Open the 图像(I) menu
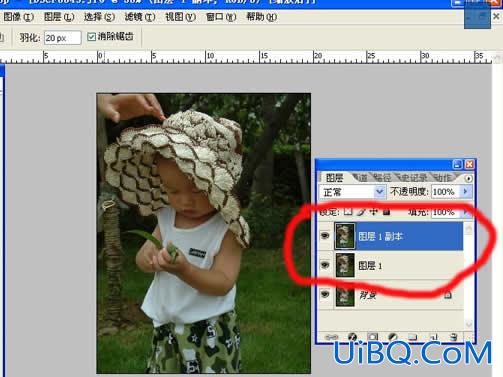 [19, 17]
